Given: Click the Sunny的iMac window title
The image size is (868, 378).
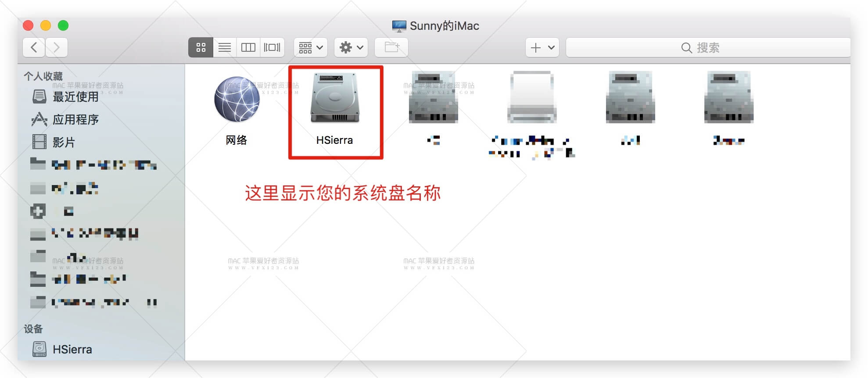Looking at the screenshot, I should click(444, 26).
